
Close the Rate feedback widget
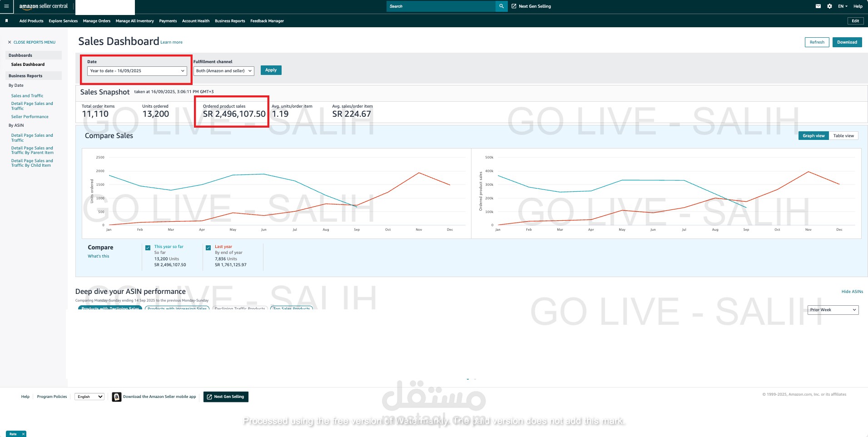(x=23, y=434)
